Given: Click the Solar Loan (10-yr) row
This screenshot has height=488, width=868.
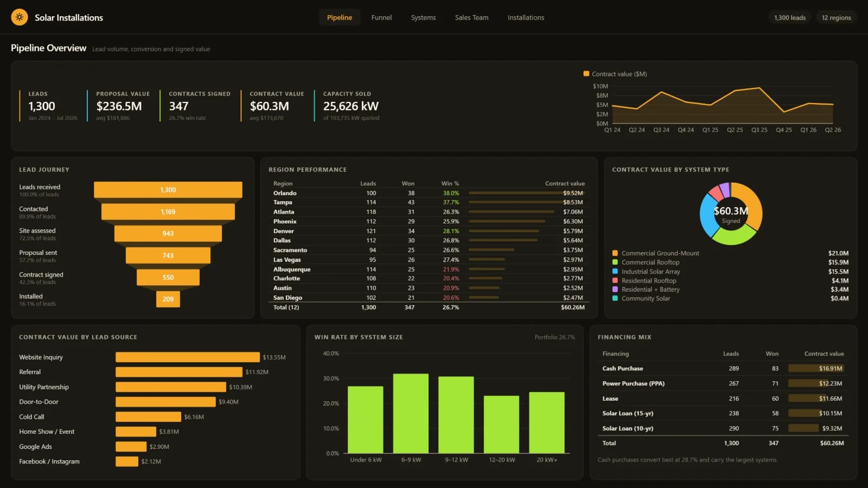Looking at the screenshot, I should click(x=723, y=428).
